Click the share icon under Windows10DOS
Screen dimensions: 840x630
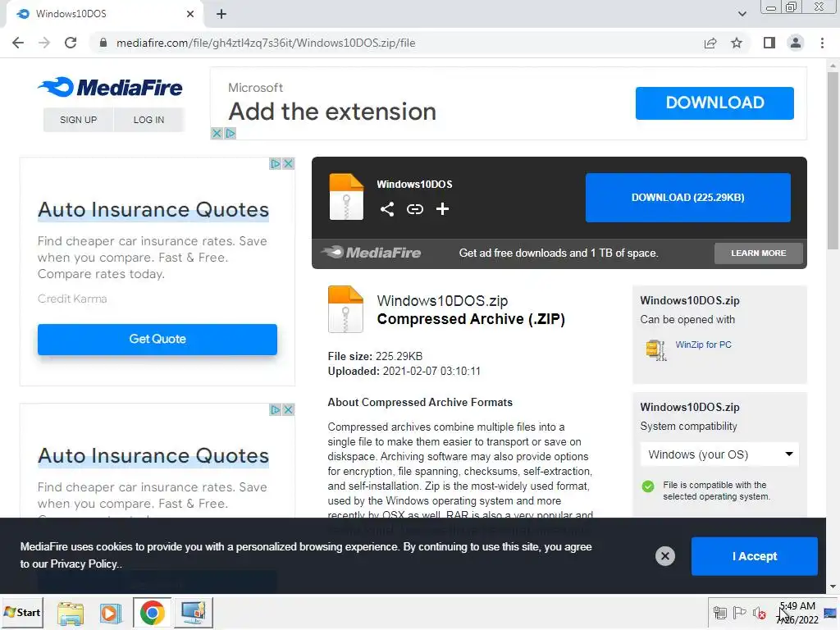pos(387,209)
